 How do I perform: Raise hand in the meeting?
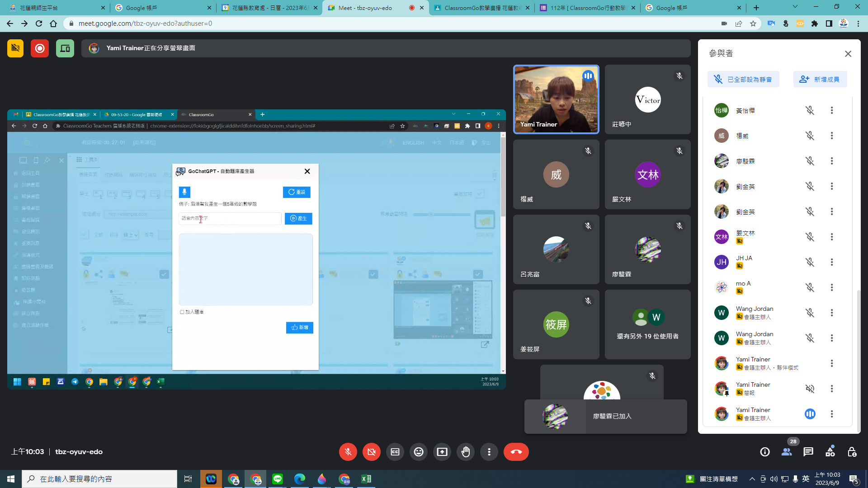pos(465,452)
